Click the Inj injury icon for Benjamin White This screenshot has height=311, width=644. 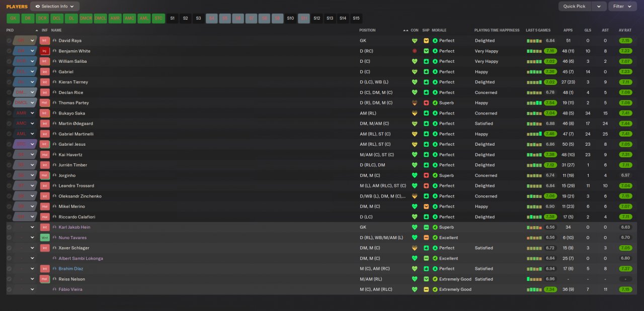tap(44, 51)
